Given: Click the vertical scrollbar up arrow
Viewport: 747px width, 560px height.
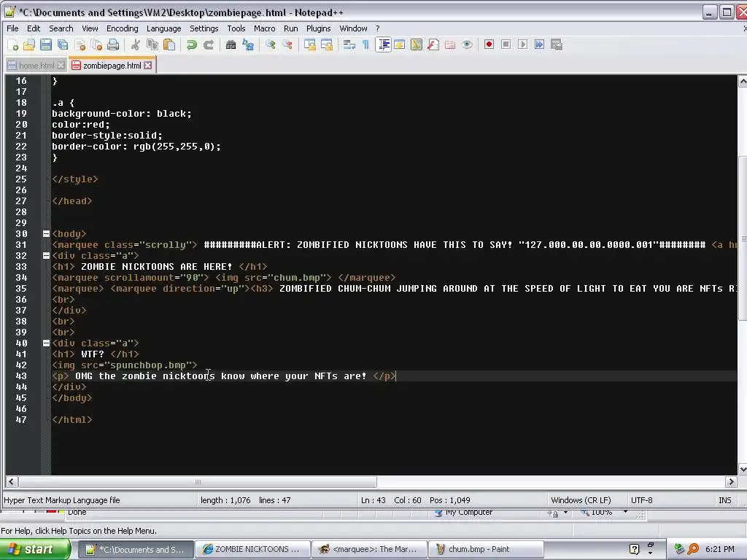Looking at the screenshot, I should click(743, 82).
